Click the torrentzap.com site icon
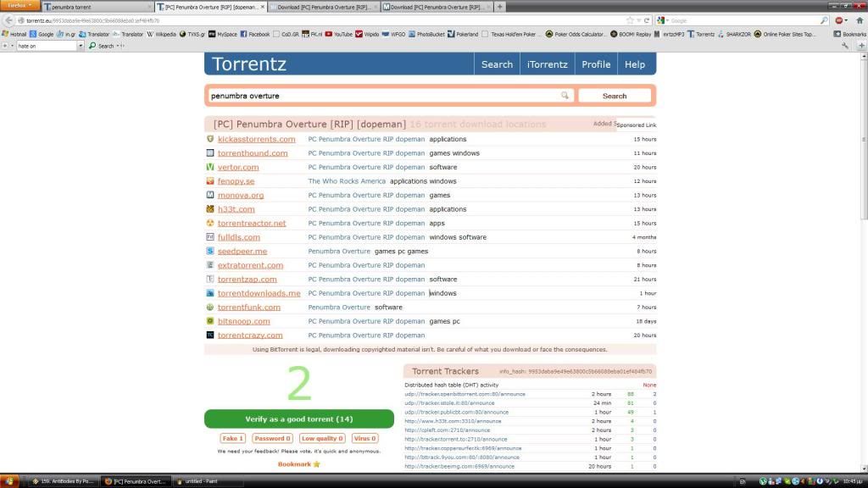The width and height of the screenshot is (868, 488). tap(210, 279)
